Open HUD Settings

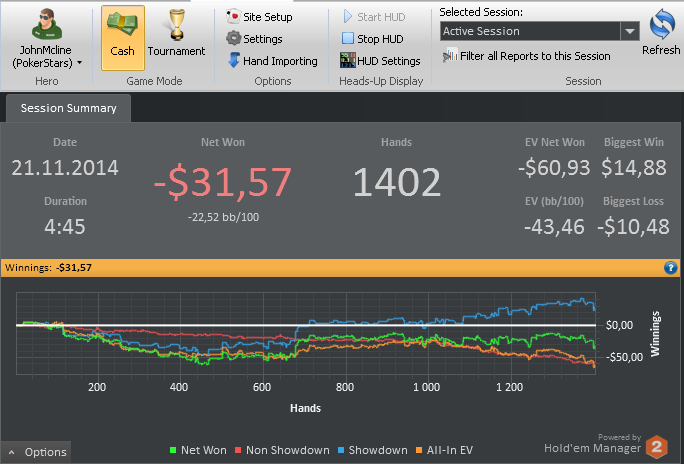point(380,61)
